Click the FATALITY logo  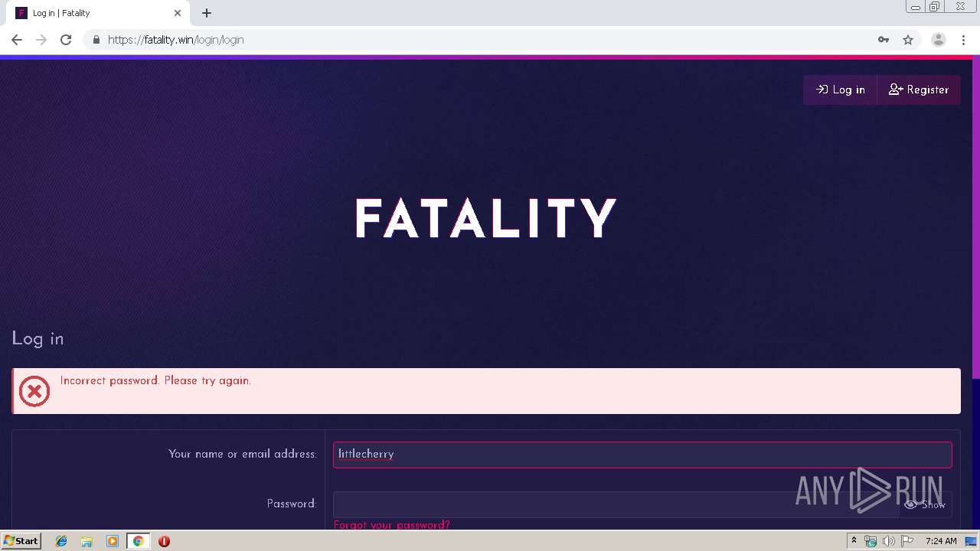click(x=486, y=218)
